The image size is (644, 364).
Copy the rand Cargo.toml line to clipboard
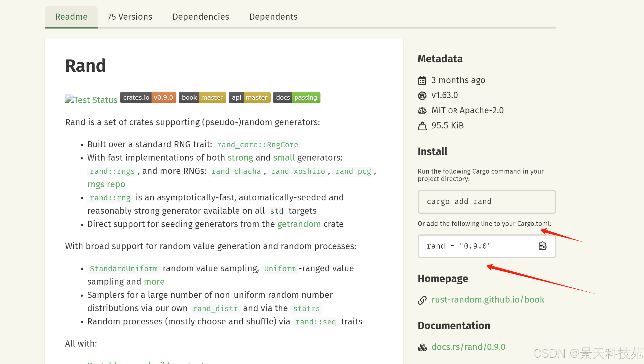(542, 246)
